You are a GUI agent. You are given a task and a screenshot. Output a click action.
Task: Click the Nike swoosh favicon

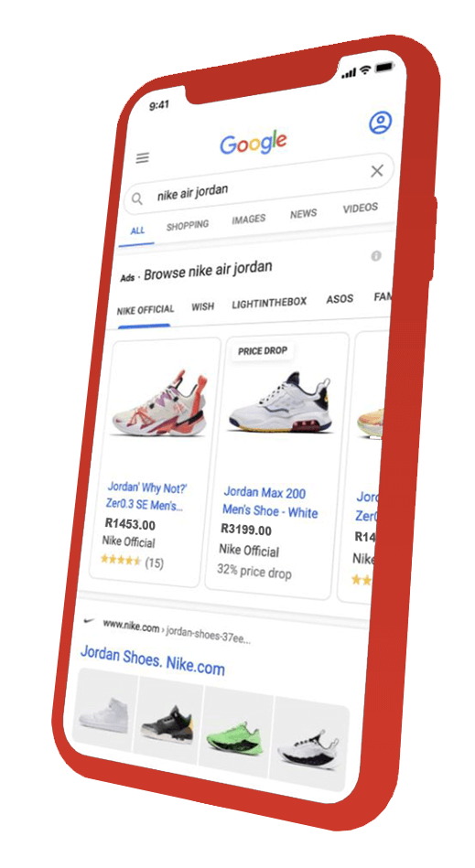pyautogui.click(x=89, y=621)
